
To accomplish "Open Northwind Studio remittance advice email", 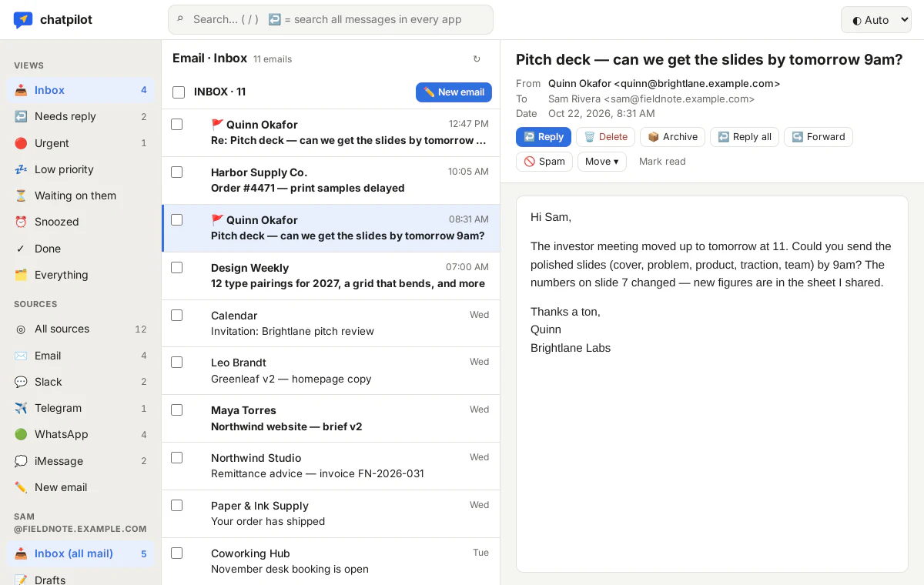I will 331,466.
